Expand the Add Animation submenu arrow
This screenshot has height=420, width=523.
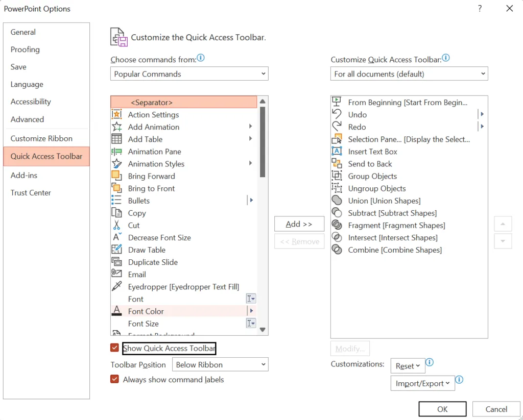coord(250,127)
